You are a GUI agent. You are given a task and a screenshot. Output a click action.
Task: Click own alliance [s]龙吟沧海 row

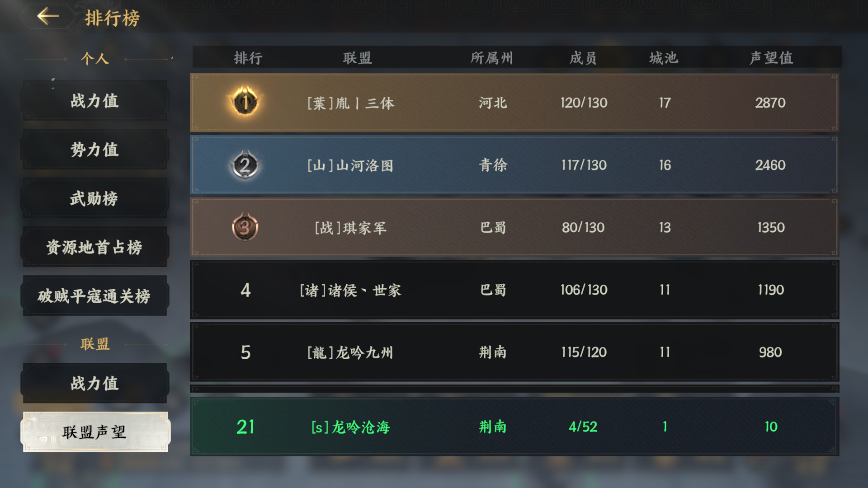pos(514,427)
